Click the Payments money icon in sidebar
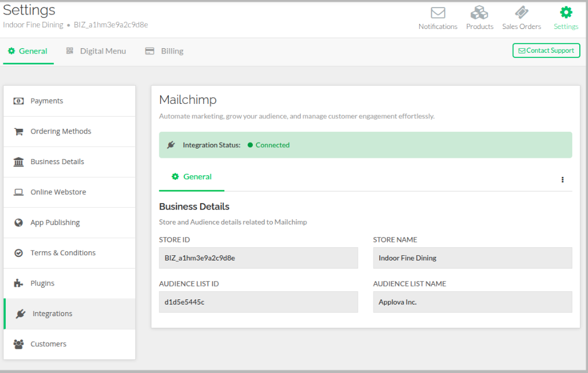The height and width of the screenshot is (373, 588). 19,101
